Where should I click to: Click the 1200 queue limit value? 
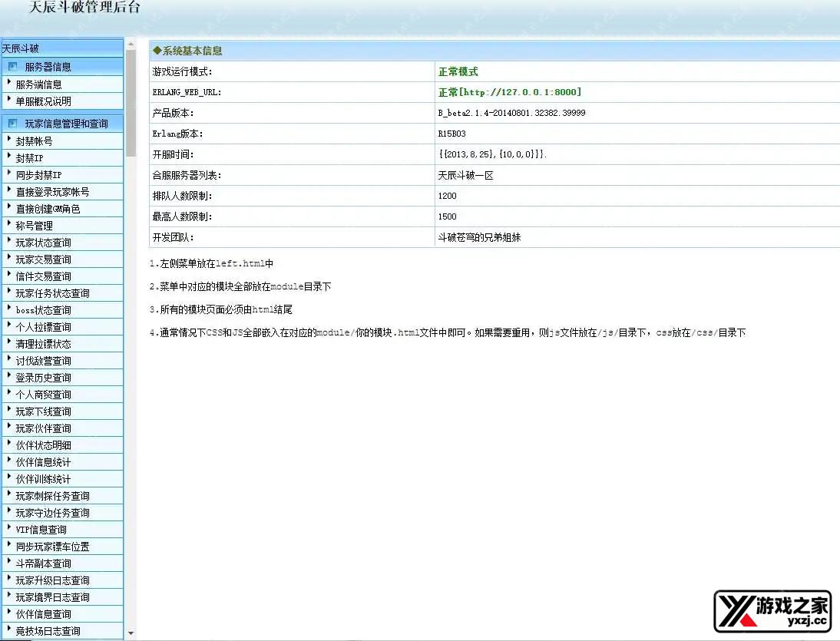click(448, 196)
